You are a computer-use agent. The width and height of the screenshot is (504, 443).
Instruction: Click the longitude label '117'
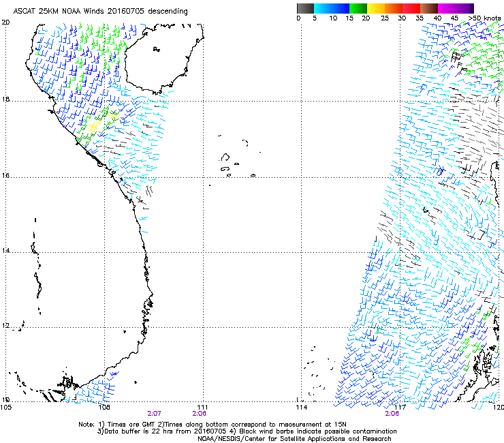(x=400, y=408)
